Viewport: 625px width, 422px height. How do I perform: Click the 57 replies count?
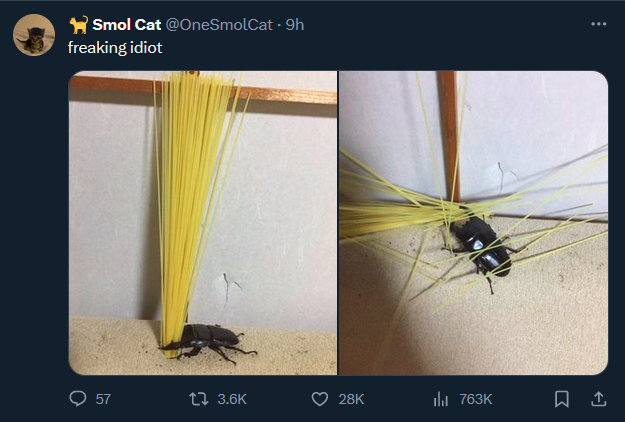(103, 399)
